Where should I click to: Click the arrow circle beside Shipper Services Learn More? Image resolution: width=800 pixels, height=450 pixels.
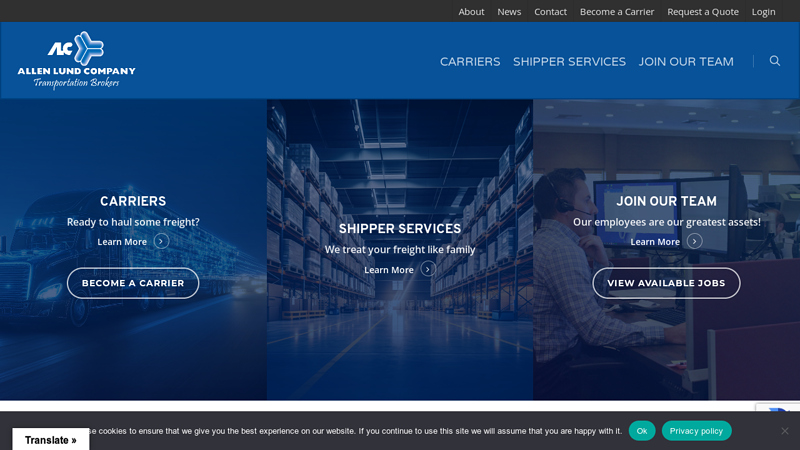(428, 269)
